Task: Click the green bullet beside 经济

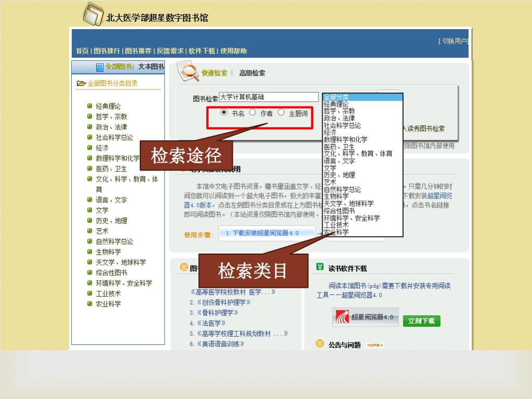Action: point(89,148)
